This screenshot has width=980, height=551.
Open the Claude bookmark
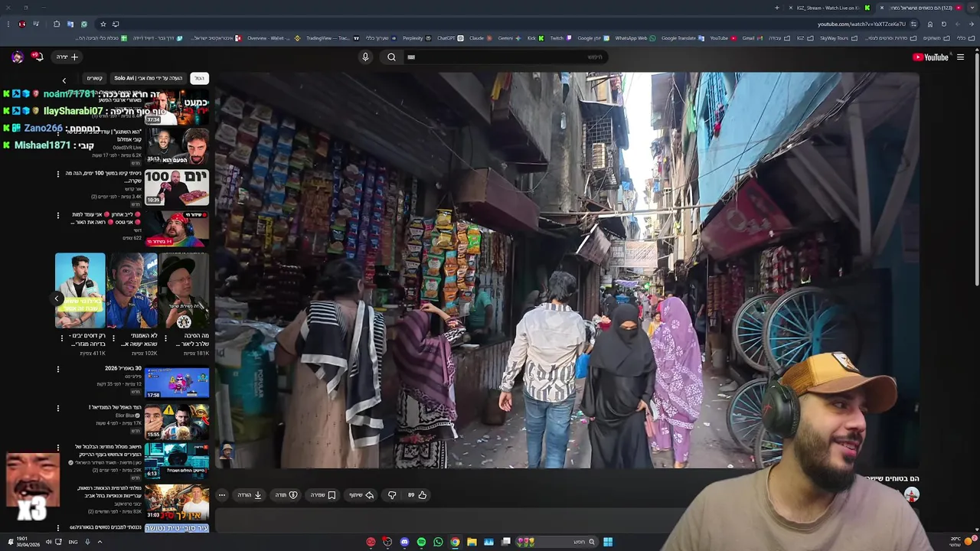[x=479, y=37]
